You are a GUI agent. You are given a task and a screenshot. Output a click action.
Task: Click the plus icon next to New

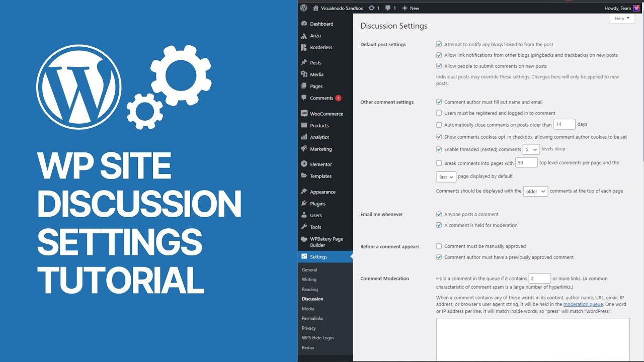pyautogui.click(x=405, y=8)
